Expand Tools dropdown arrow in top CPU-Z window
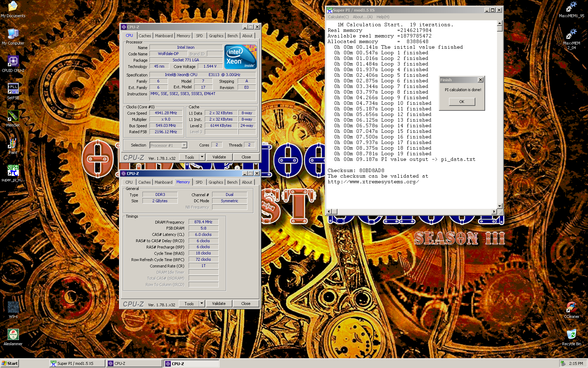This screenshot has height=368, width=588. pyautogui.click(x=202, y=157)
